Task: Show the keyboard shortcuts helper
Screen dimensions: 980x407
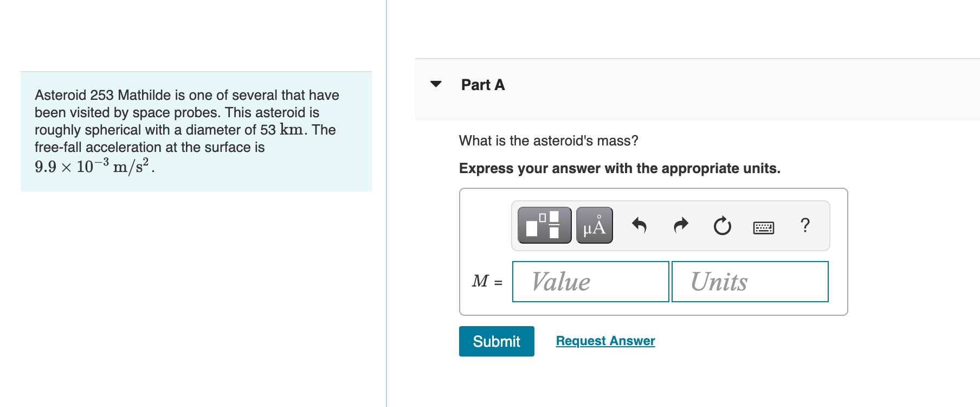Action: (x=764, y=227)
